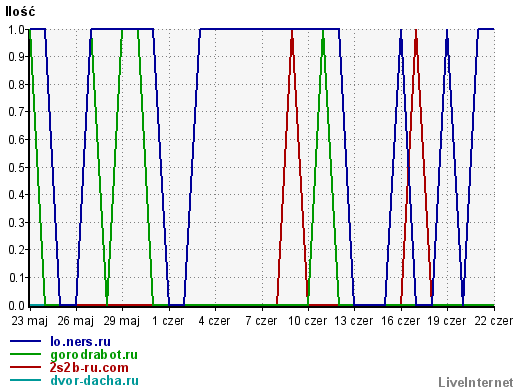Click the 7 czer date label
This screenshot has height=392, width=520.
[x=261, y=321]
